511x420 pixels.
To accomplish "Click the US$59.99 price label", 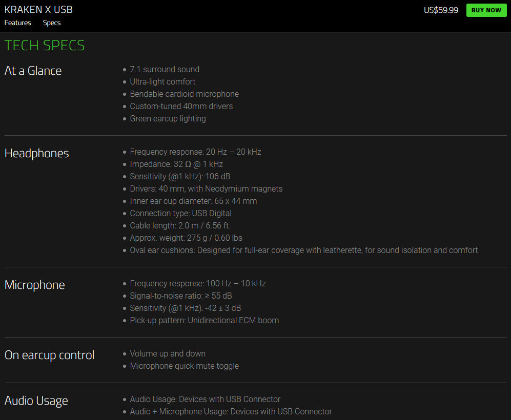I will 441,10.
